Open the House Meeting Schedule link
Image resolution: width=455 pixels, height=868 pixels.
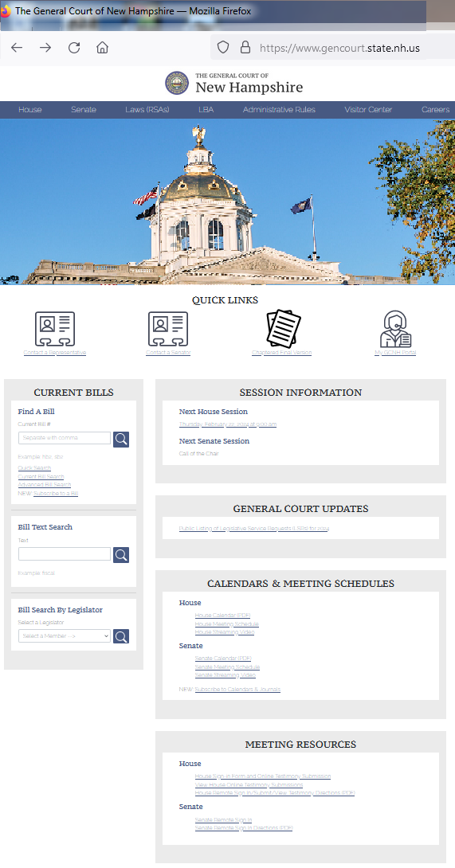pos(226,624)
